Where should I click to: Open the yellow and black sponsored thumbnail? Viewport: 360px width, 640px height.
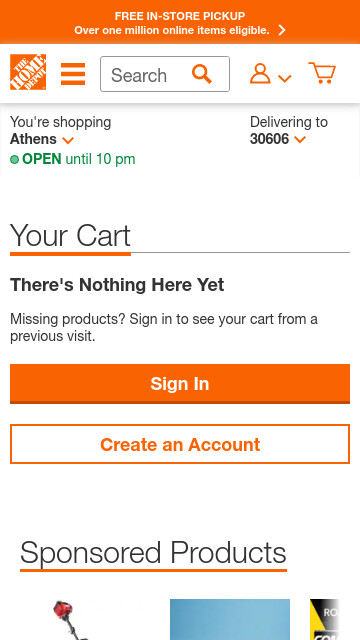point(325,620)
